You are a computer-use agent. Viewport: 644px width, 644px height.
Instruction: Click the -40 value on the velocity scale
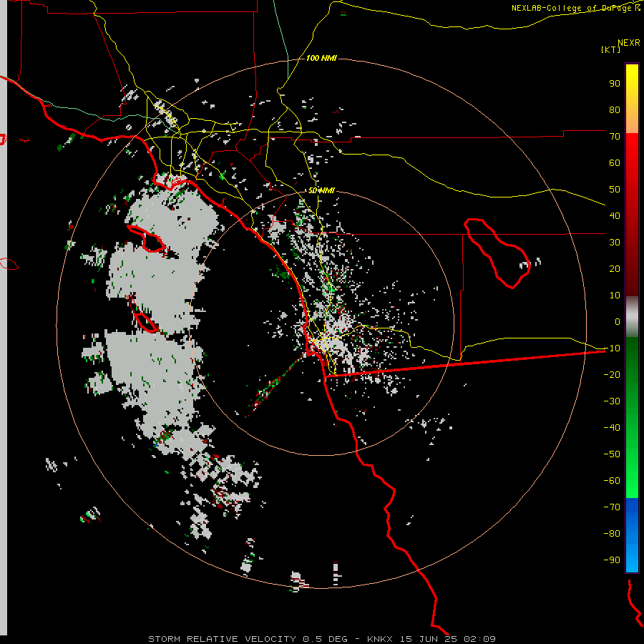612,428
